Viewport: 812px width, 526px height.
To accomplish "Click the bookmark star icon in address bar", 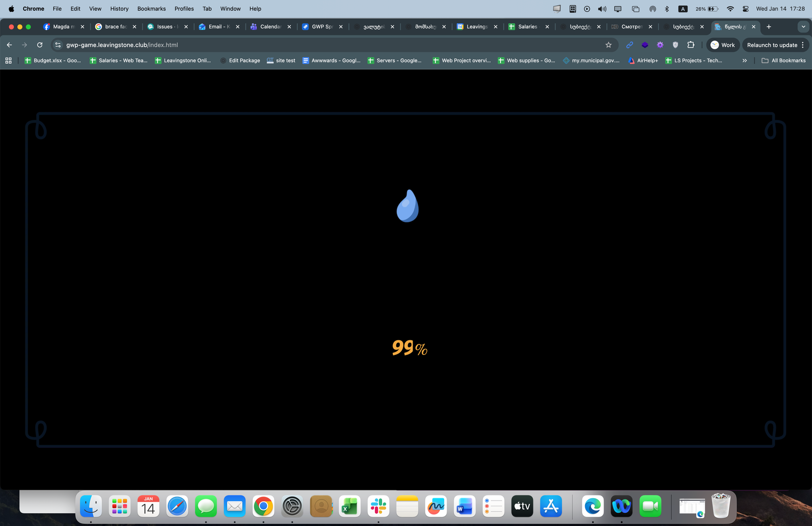I will pos(608,45).
